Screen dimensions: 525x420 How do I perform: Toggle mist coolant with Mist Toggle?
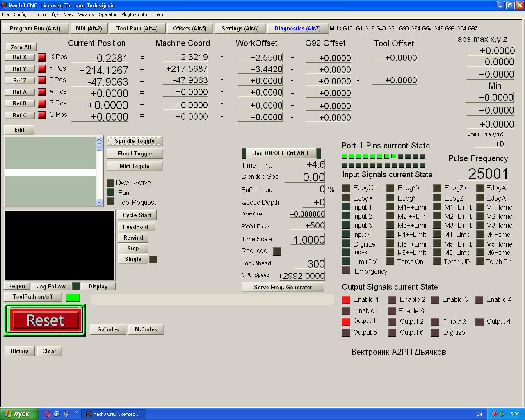point(135,166)
